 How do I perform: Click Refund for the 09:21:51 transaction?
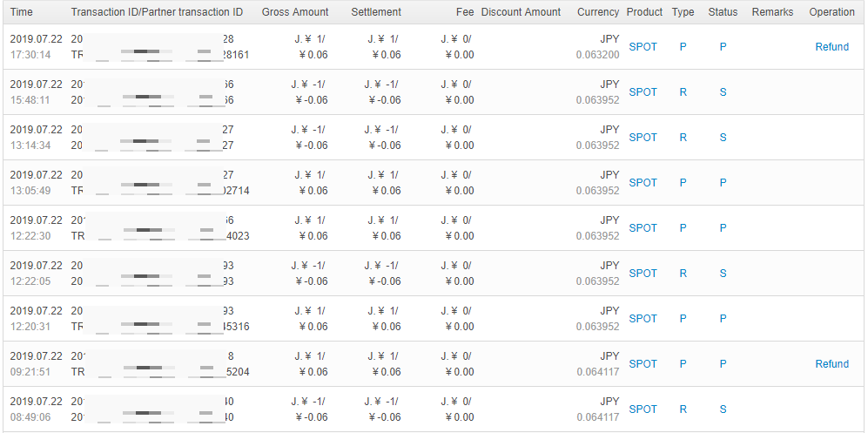[x=831, y=364]
